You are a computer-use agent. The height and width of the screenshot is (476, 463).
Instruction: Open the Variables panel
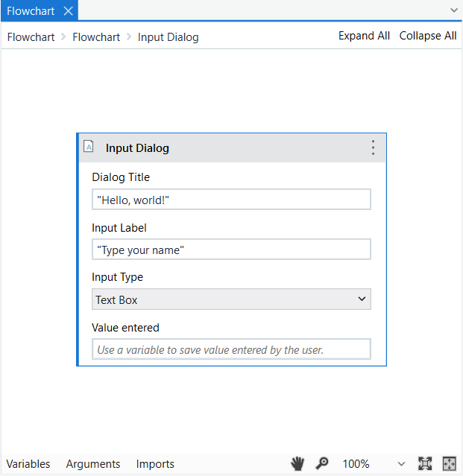click(28, 464)
